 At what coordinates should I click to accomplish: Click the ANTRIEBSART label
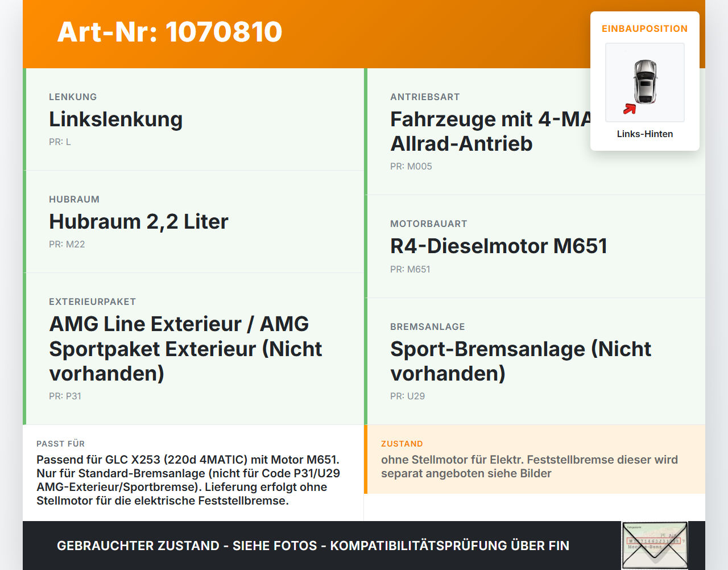click(x=425, y=97)
